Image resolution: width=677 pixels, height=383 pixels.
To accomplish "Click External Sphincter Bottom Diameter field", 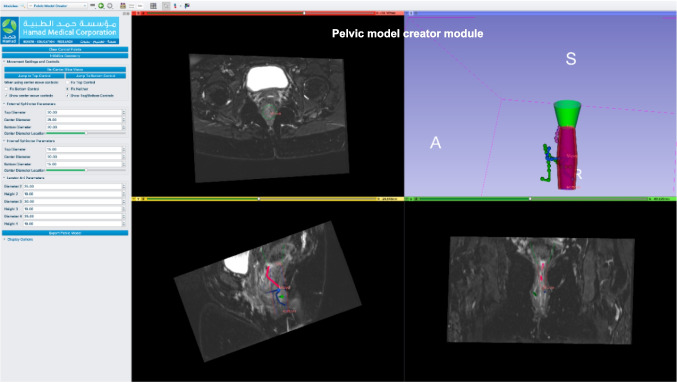I will [84, 127].
